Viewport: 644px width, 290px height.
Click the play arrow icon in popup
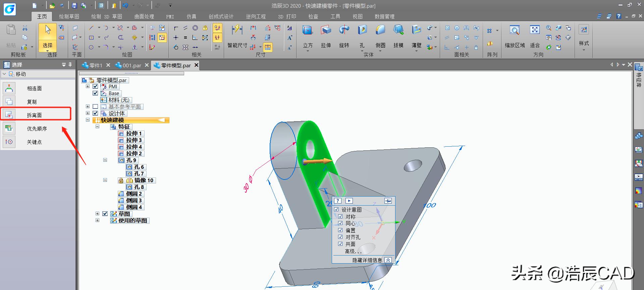(x=349, y=201)
